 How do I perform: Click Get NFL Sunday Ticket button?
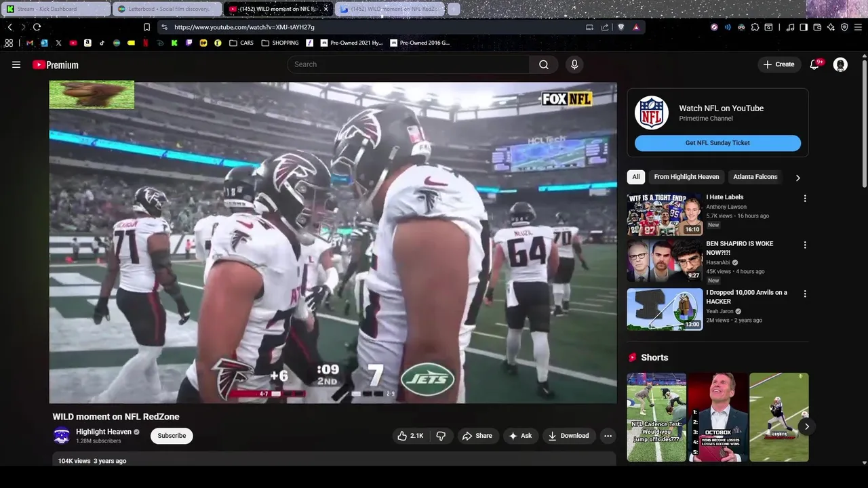pos(717,143)
